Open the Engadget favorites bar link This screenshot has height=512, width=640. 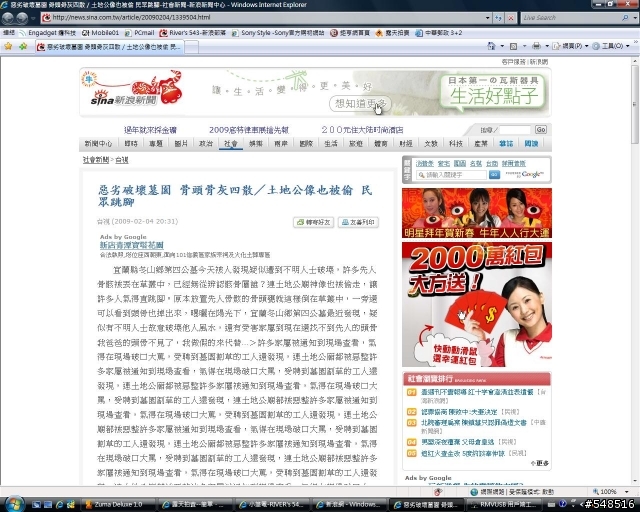click(x=48, y=33)
